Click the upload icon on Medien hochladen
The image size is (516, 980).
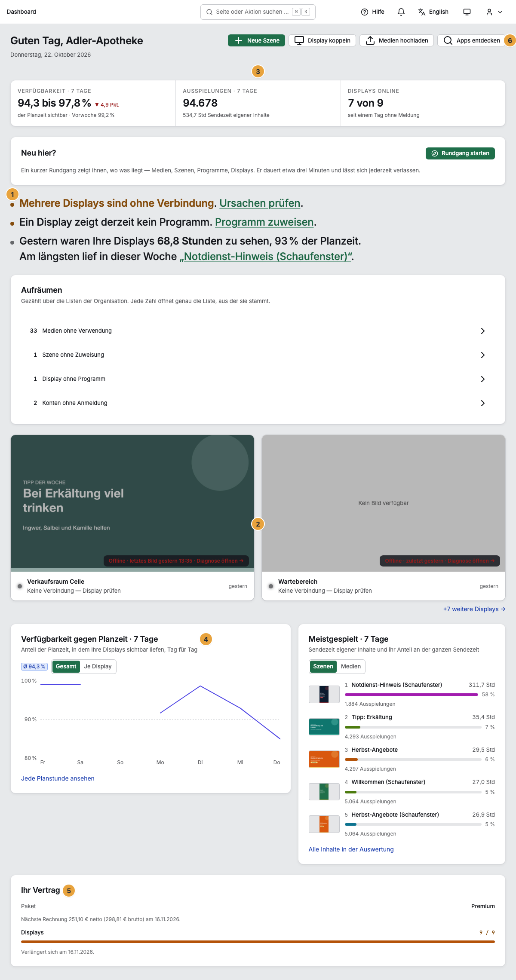[370, 40]
